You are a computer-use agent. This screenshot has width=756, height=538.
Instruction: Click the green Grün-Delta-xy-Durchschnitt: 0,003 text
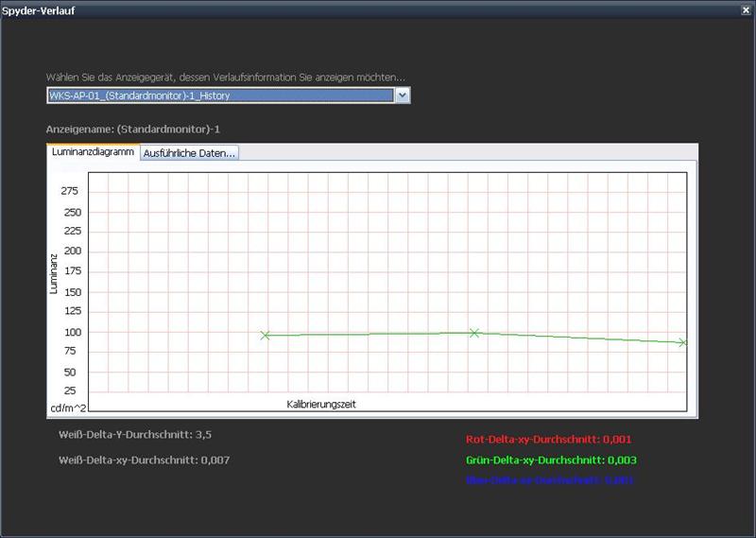click(x=551, y=460)
